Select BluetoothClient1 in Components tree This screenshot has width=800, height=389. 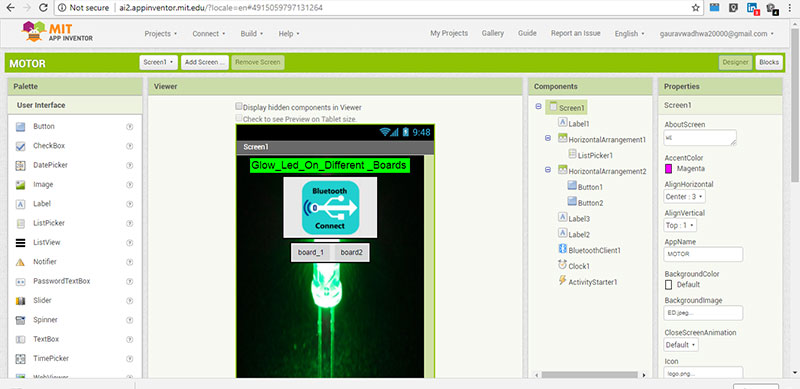pos(590,250)
